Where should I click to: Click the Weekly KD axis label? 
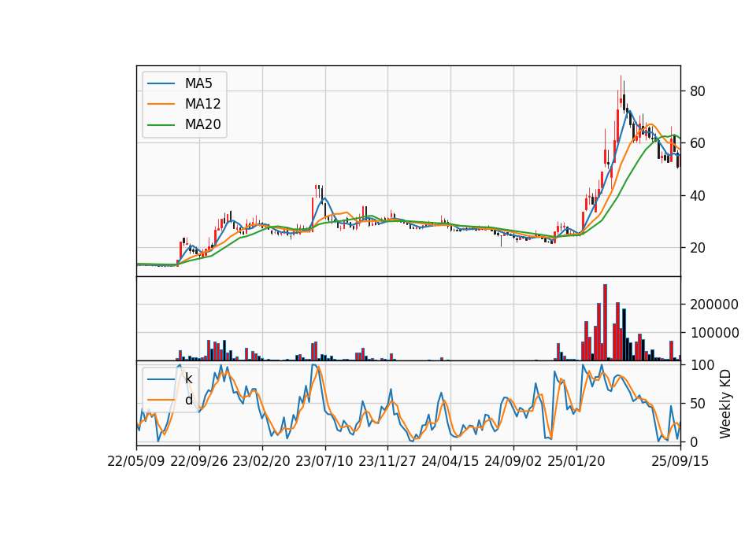(x=724, y=404)
